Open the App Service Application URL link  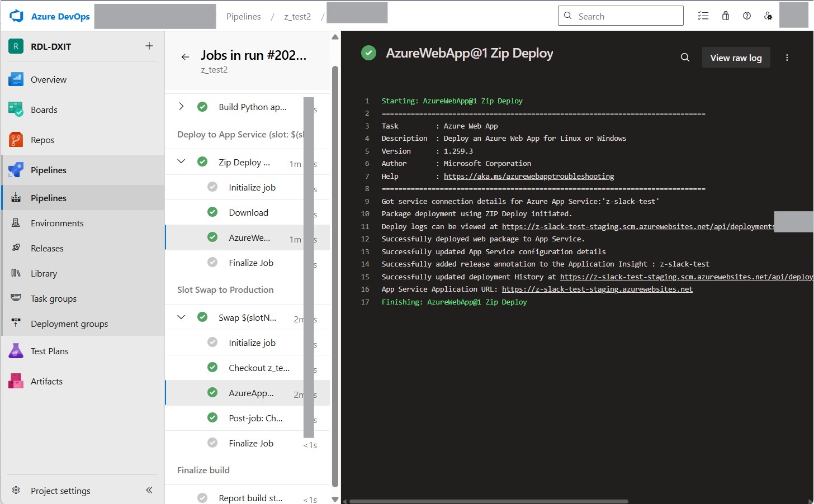pos(597,289)
